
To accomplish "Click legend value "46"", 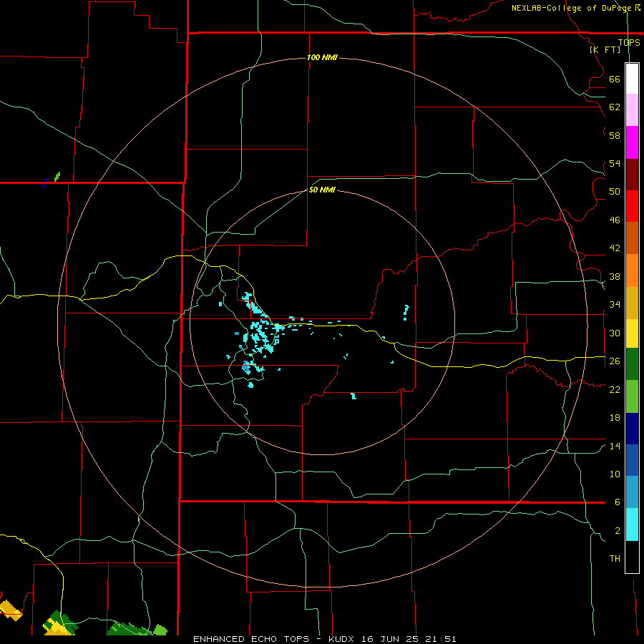I will tap(615, 220).
